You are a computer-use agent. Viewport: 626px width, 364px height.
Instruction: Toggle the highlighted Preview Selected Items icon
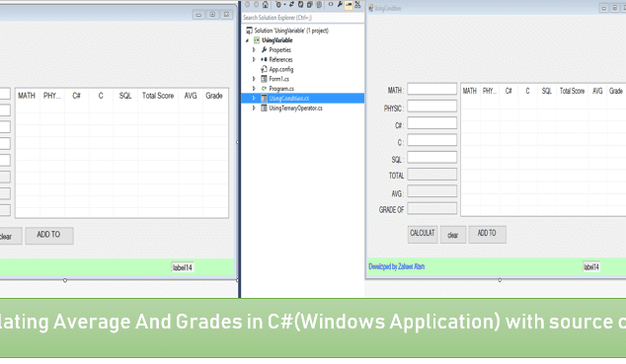click(x=349, y=5)
